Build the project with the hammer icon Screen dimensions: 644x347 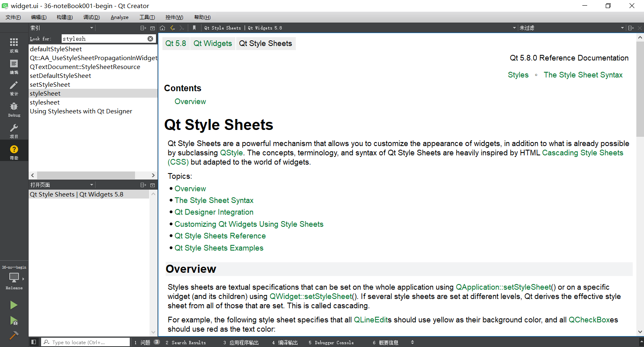[14, 335]
